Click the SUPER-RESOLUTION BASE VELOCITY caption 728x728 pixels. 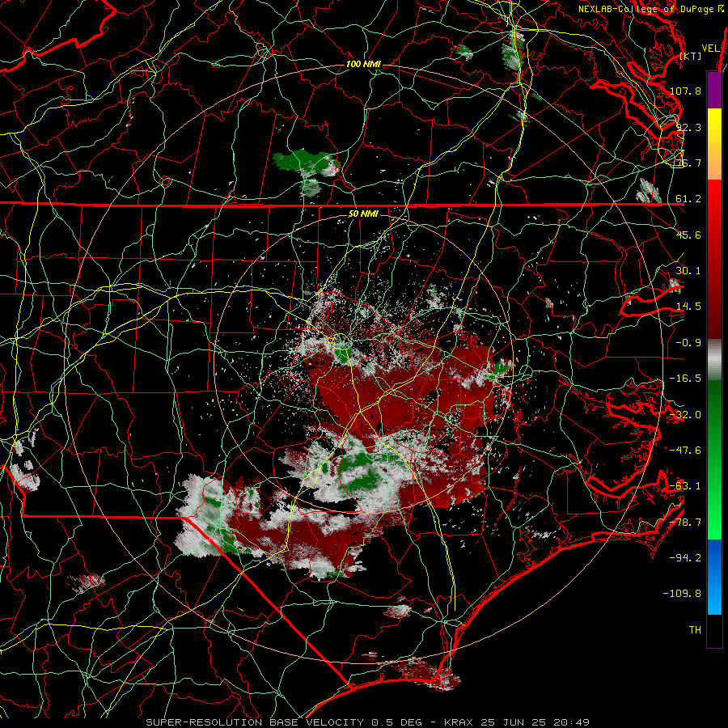pyautogui.click(x=255, y=722)
